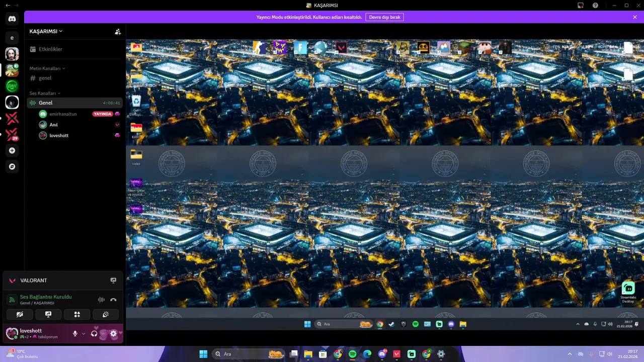Mute the microphone in user panel
Image resolution: width=644 pixels, height=362 pixels.
pos(75,333)
